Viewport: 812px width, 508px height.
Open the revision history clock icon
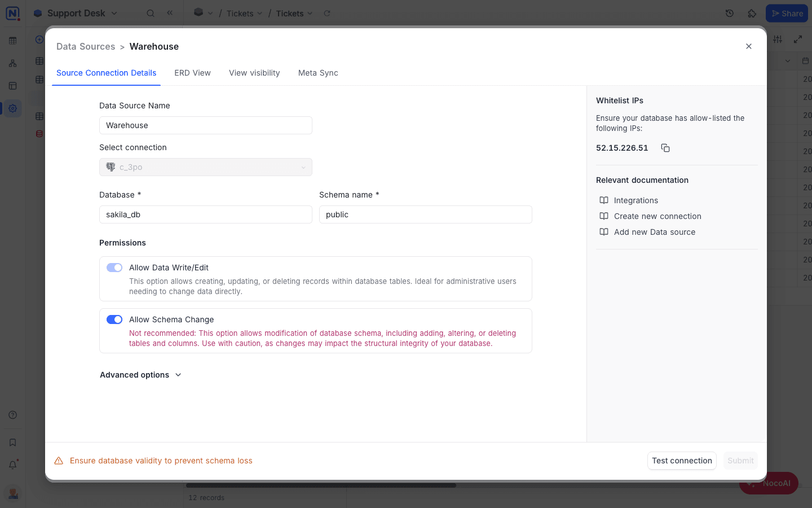(x=730, y=13)
